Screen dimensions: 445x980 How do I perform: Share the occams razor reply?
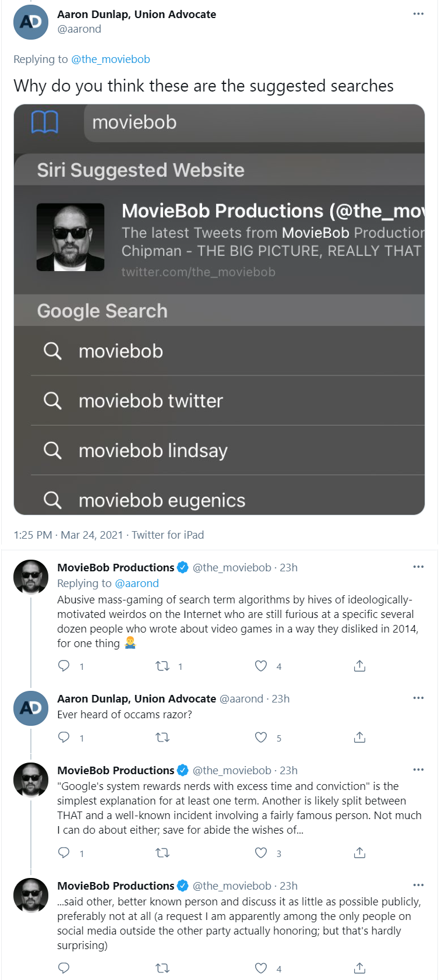(x=360, y=737)
